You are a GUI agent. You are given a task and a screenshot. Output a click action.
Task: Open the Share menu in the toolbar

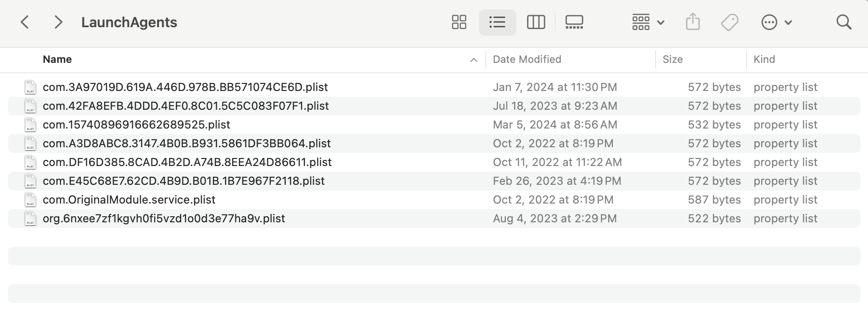(693, 22)
